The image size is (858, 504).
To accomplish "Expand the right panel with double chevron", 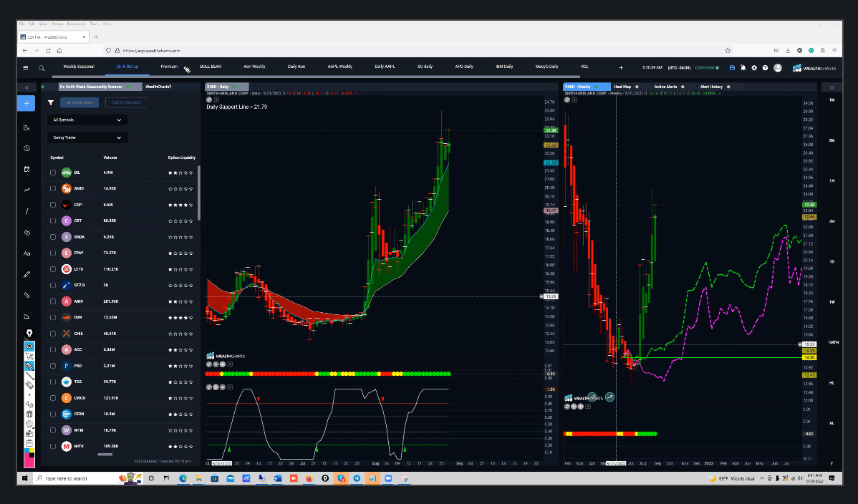I will point(832,87).
